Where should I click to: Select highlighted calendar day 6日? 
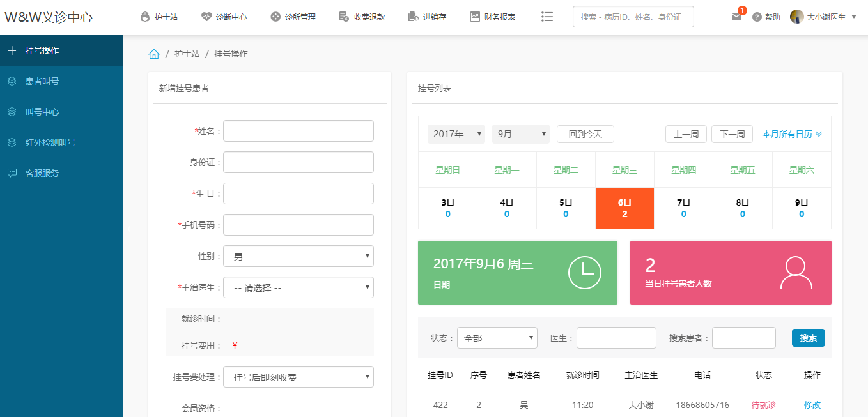(x=624, y=208)
